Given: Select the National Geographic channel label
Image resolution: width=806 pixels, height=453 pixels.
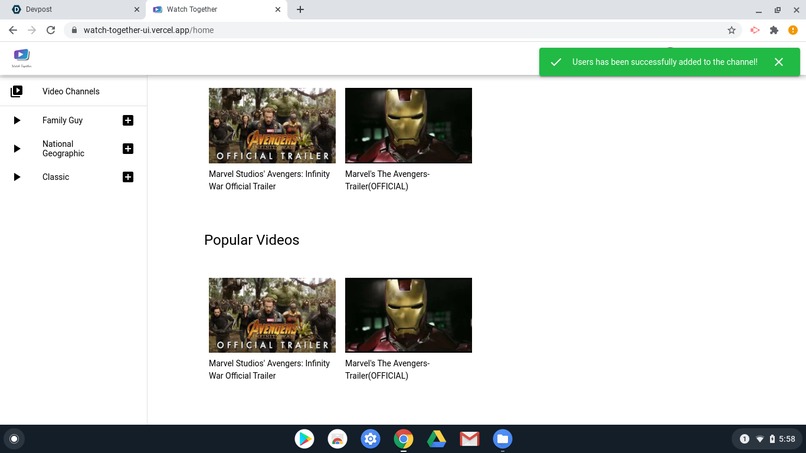Looking at the screenshot, I should click(63, 149).
